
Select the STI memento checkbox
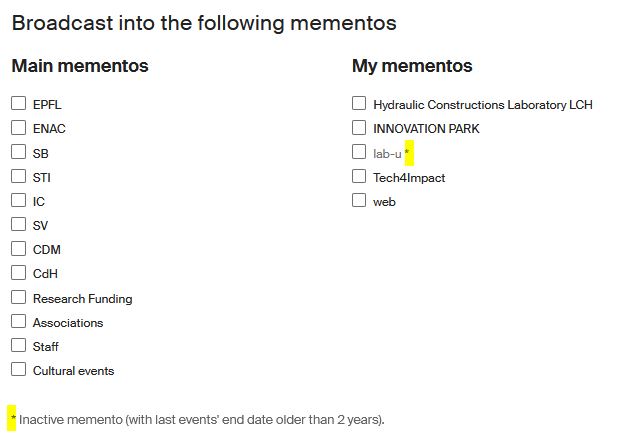coord(18,176)
